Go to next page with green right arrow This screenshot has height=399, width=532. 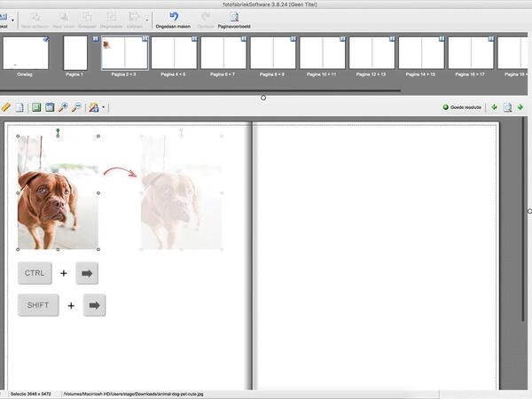521,107
